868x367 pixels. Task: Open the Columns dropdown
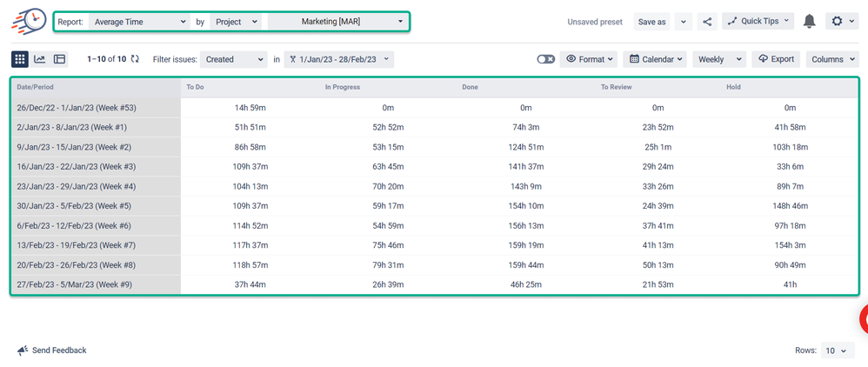832,59
